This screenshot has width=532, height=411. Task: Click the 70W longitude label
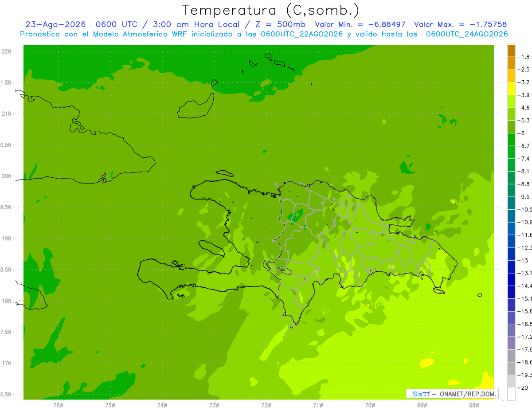click(370, 405)
